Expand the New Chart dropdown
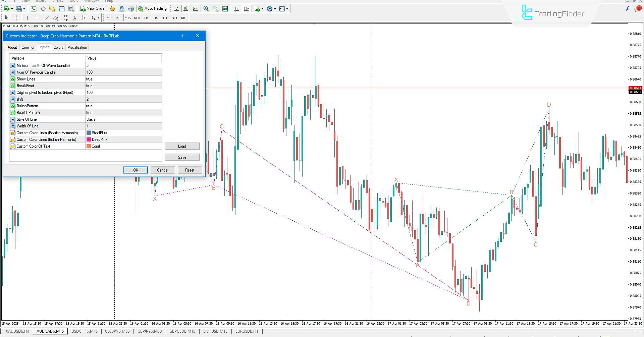Viewport: 644px width, 337px height. pos(11,9)
